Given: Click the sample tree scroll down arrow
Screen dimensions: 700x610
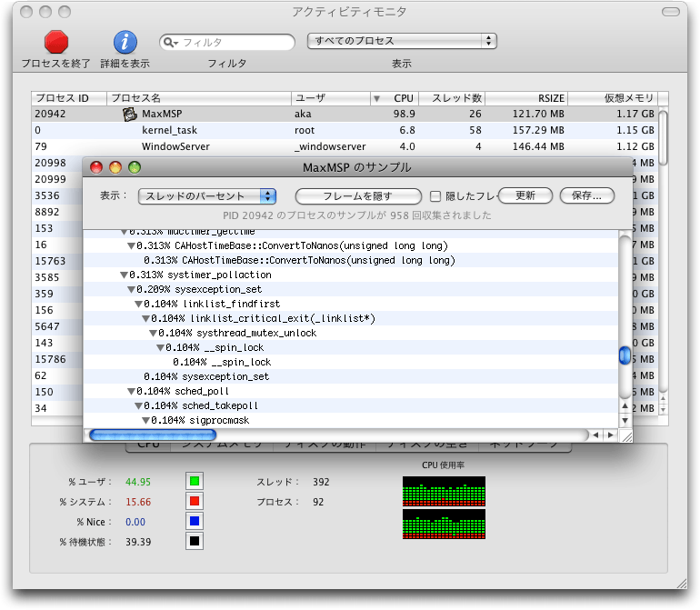Looking at the screenshot, I should tap(625, 420).
